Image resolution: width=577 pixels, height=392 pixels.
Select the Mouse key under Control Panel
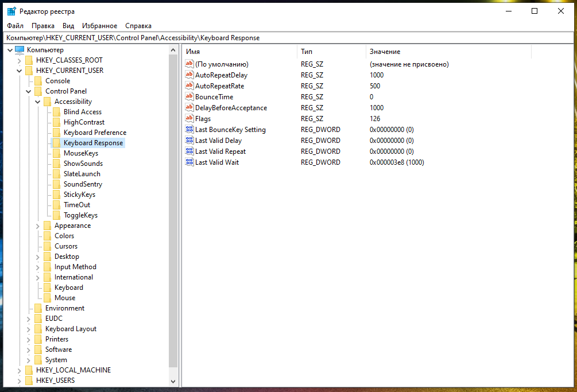click(x=65, y=298)
